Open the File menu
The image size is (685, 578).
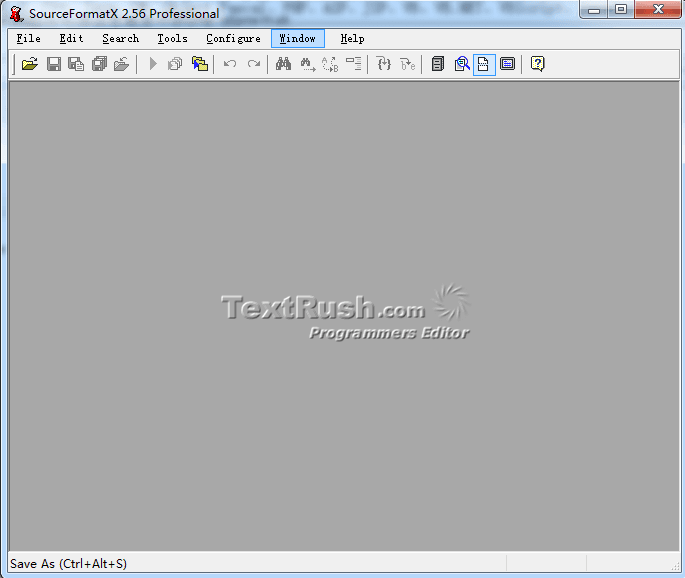(28, 38)
